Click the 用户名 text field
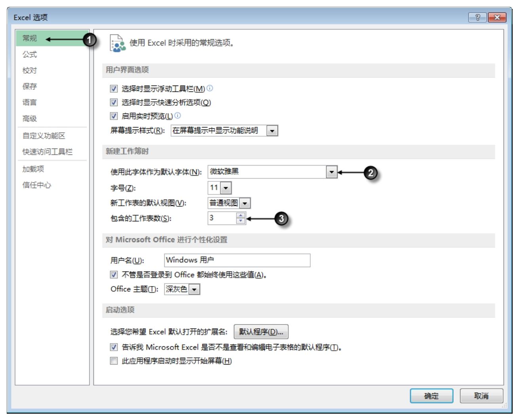 (x=237, y=260)
